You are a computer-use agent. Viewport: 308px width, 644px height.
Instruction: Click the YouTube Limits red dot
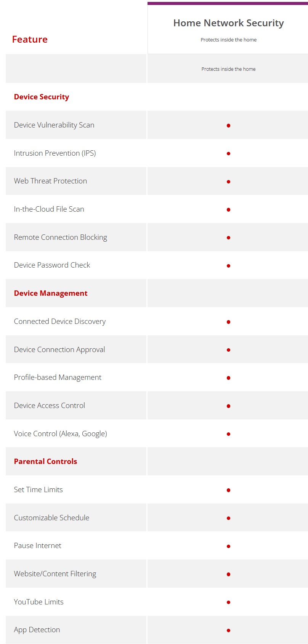point(228,602)
